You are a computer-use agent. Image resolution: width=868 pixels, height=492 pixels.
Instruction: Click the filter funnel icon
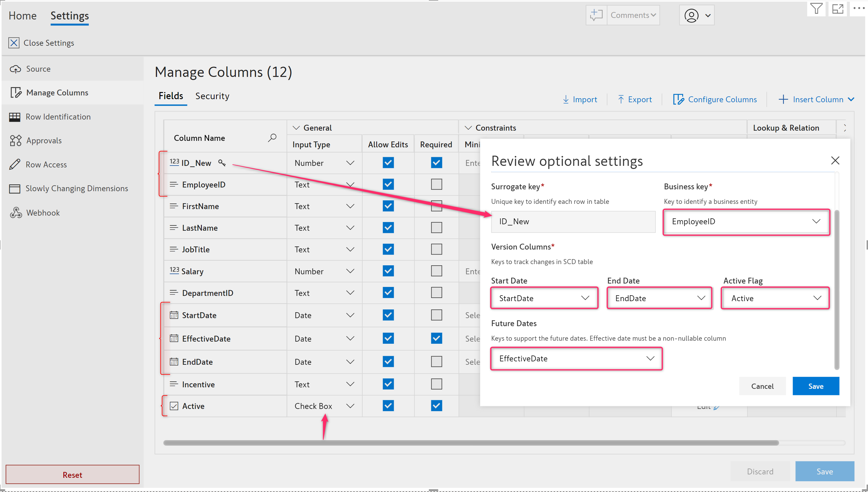click(816, 8)
